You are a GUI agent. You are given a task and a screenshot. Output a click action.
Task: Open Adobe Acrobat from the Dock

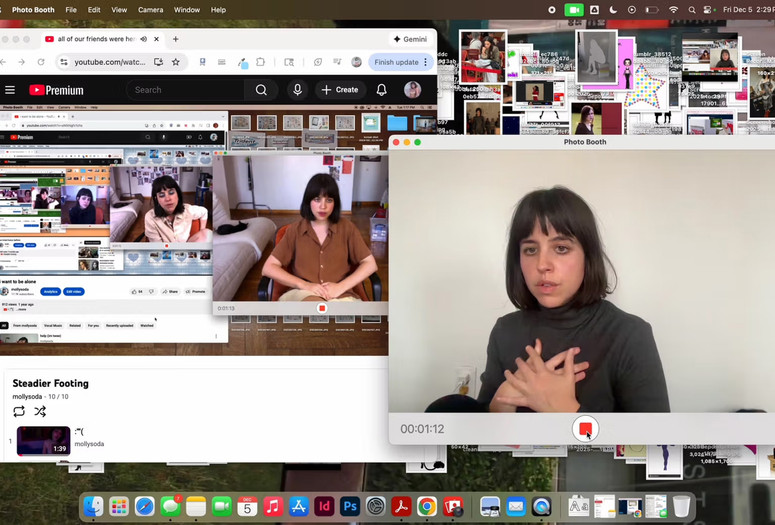(x=401, y=507)
